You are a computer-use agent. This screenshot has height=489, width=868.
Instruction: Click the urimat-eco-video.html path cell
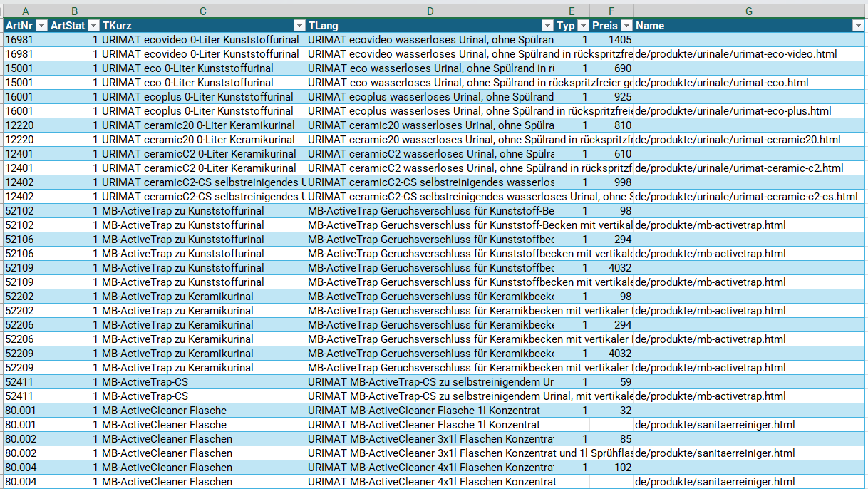coord(735,54)
